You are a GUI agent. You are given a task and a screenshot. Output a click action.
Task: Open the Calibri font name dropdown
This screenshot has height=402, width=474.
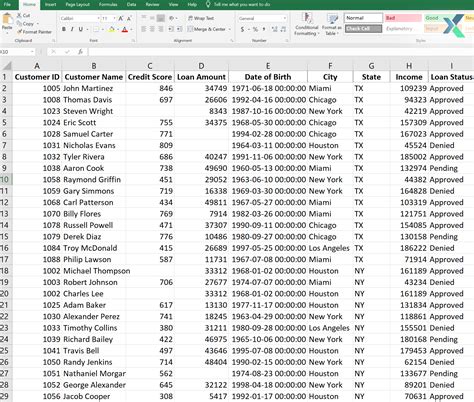click(99, 18)
